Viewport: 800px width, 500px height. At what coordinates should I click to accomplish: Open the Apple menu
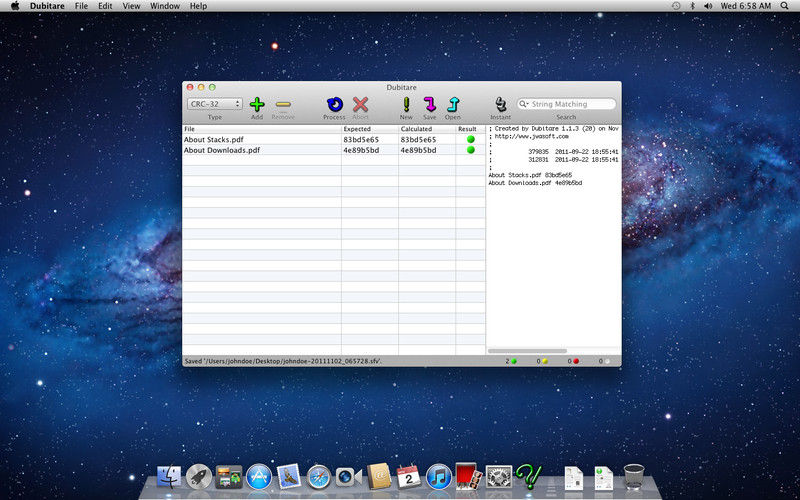15,6
